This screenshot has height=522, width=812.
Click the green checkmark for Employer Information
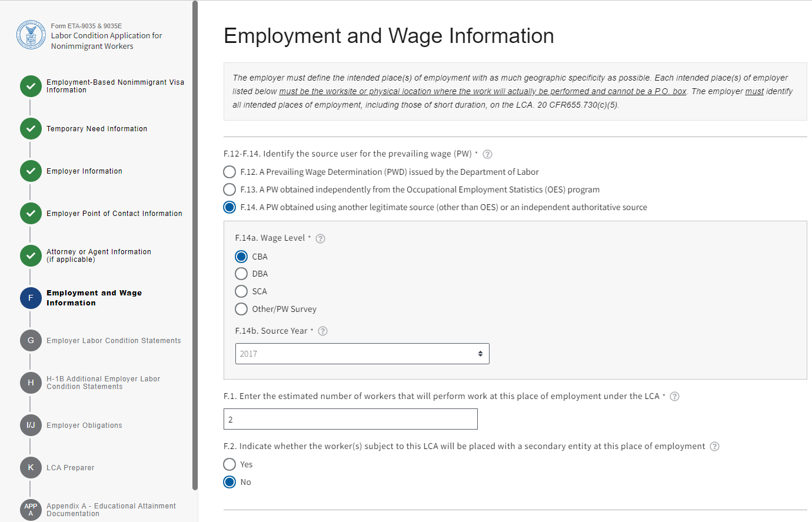31,171
